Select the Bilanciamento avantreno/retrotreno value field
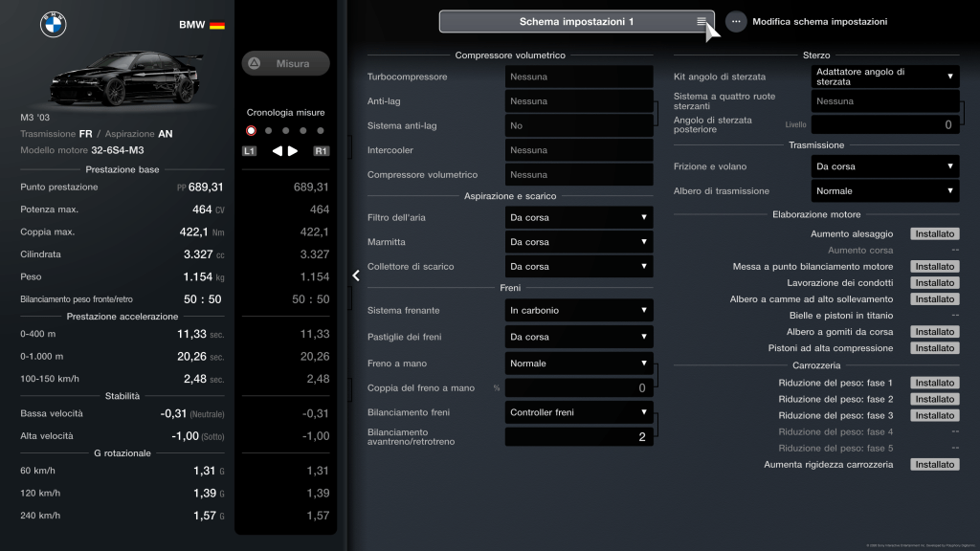 (579, 437)
